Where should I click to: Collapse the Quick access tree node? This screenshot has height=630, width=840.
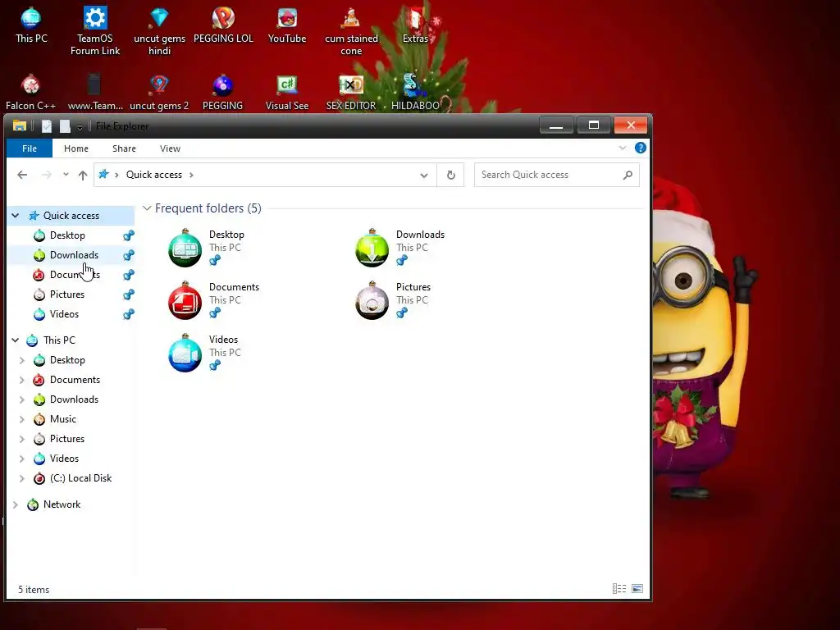pyautogui.click(x=16, y=216)
